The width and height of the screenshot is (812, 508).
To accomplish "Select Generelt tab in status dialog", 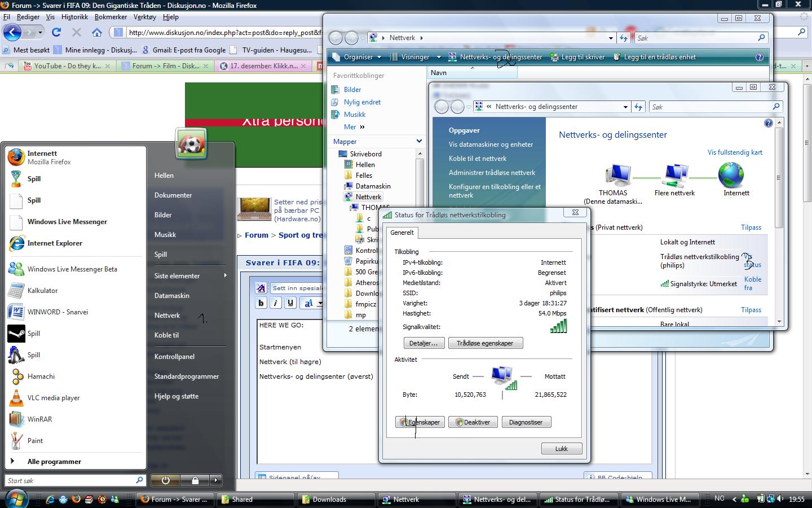I will [402, 233].
